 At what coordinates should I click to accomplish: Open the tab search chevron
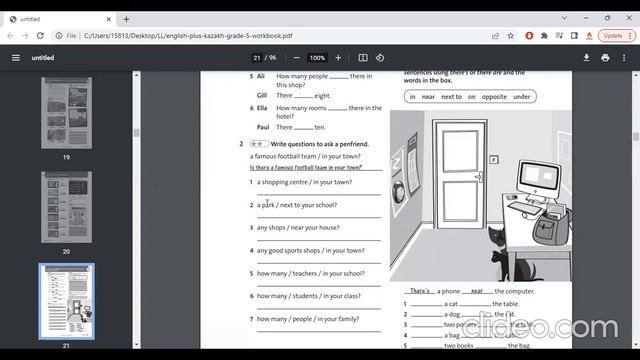pyautogui.click(x=564, y=18)
